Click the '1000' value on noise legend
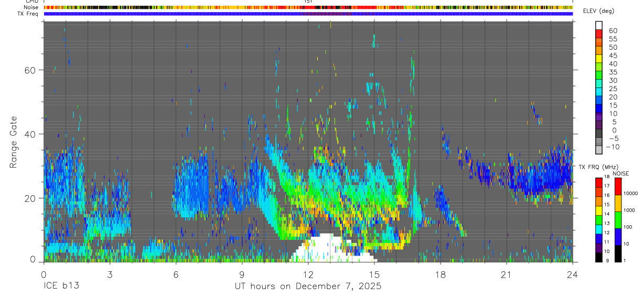 (629, 211)
